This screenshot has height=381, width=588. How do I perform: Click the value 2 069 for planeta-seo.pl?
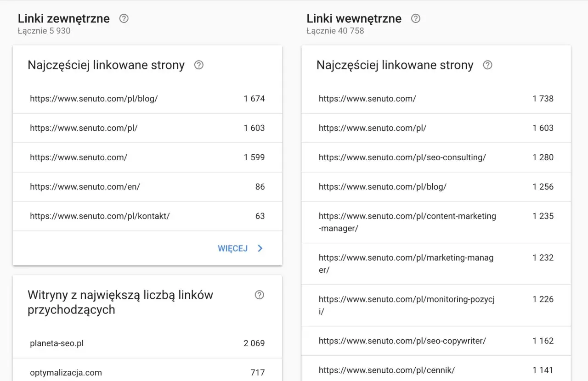(254, 343)
